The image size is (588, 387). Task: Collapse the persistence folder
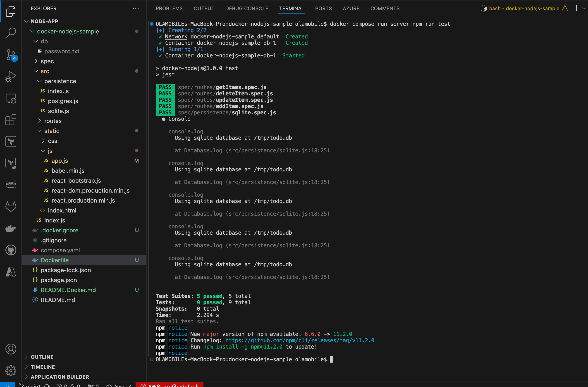tap(84, 81)
